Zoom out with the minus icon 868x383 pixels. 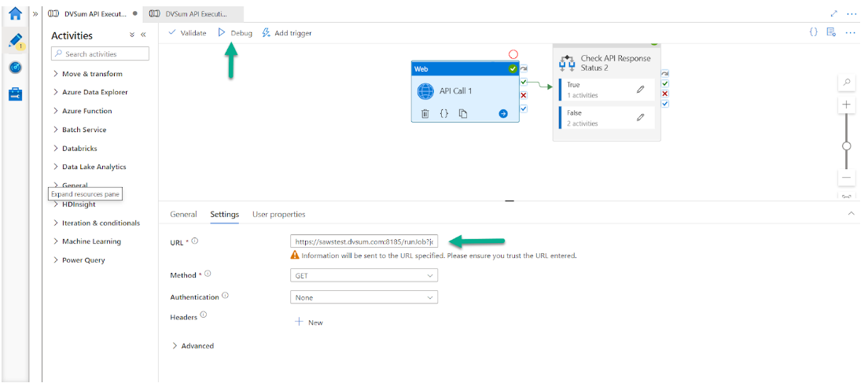pyautogui.click(x=847, y=178)
